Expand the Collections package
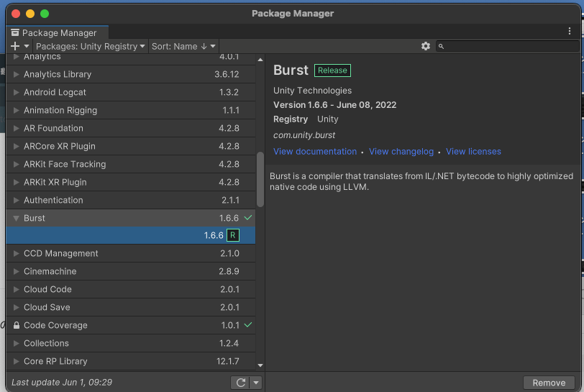 (16, 343)
